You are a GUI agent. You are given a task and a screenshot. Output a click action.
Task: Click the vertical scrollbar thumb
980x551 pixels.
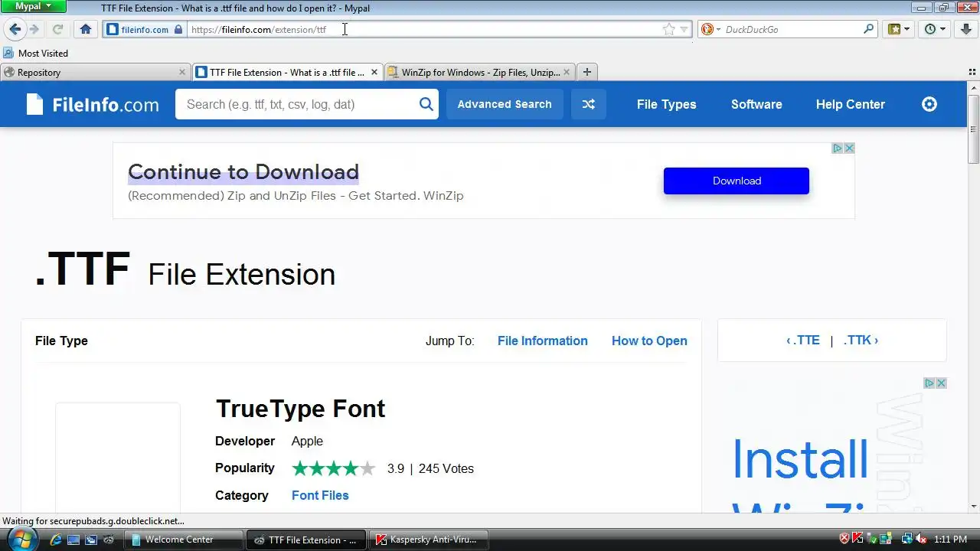click(x=974, y=129)
